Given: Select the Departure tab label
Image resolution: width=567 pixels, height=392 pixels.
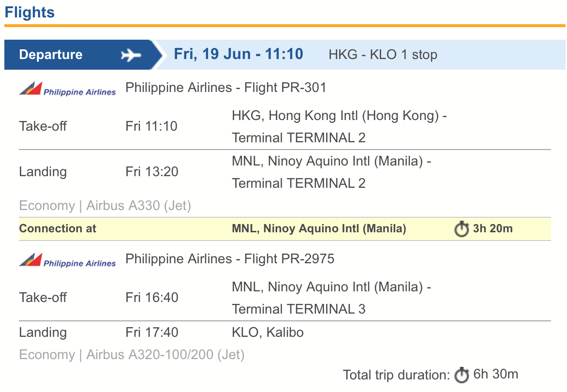Looking at the screenshot, I should tap(51, 55).
